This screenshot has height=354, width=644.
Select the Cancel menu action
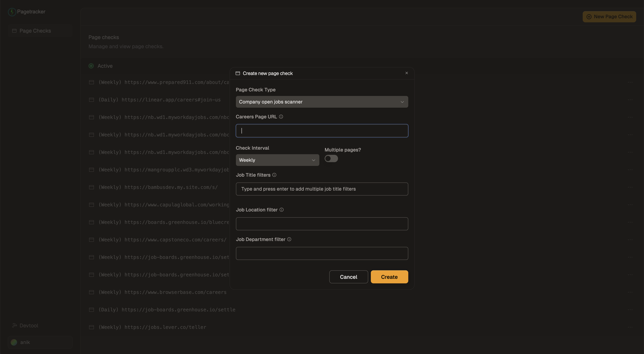[x=349, y=276]
